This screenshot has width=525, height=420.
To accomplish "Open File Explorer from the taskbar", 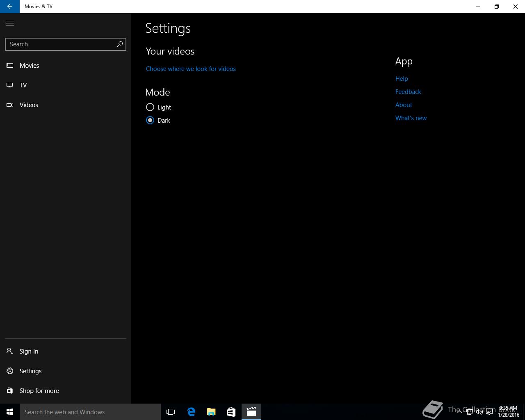I will coord(211,412).
